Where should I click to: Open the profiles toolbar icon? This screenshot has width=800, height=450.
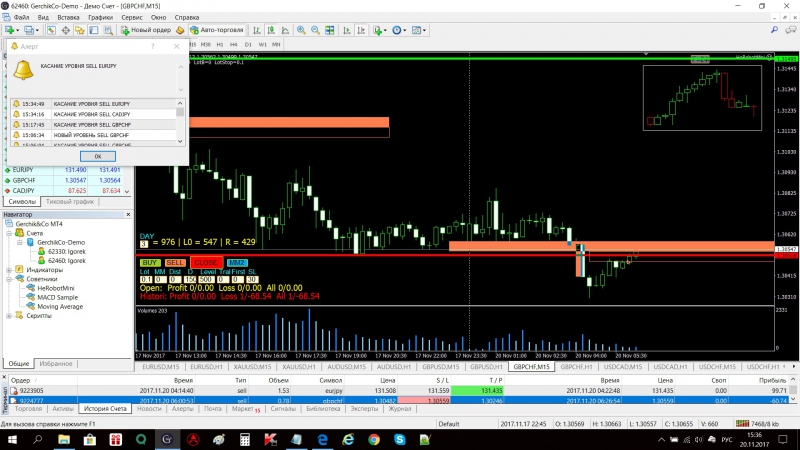point(29,31)
